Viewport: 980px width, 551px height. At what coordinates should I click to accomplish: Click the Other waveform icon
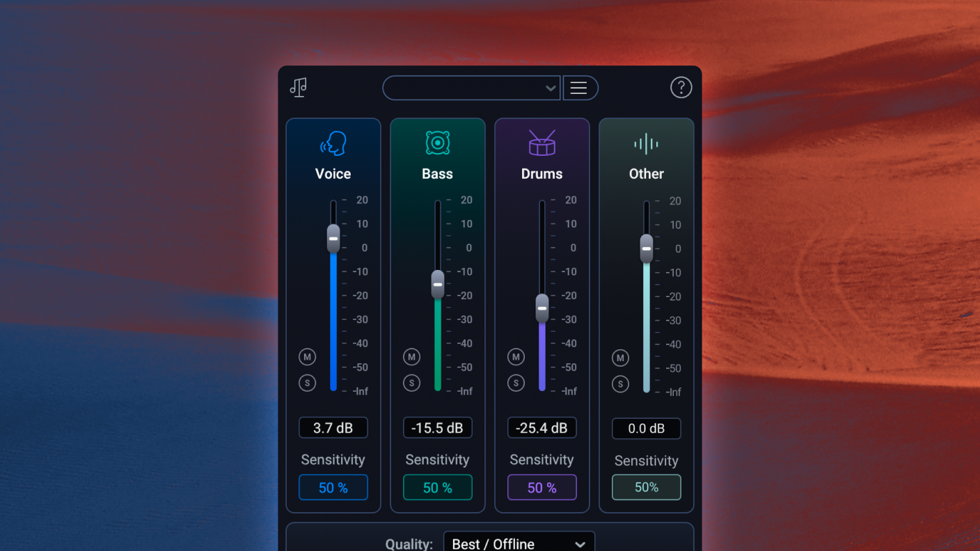point(646,144)
